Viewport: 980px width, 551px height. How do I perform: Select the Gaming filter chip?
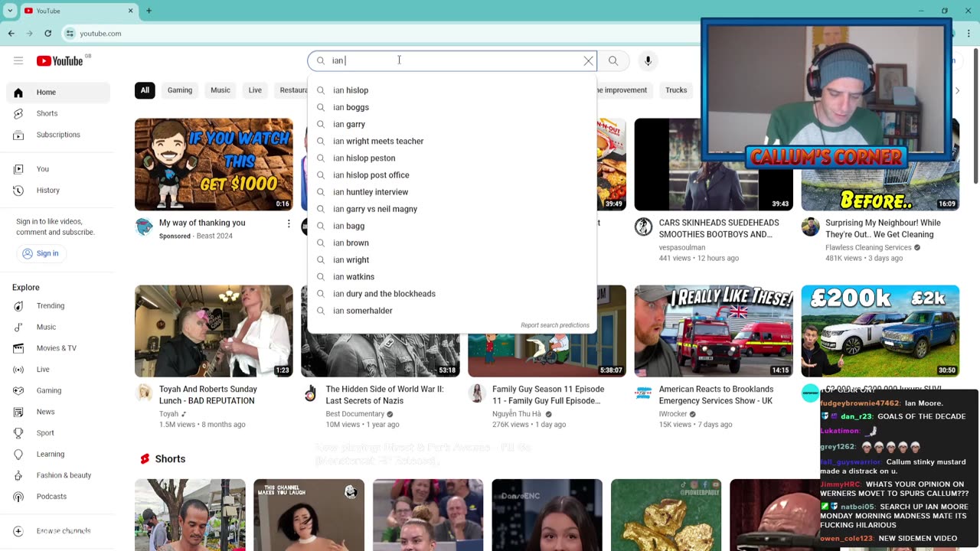pyautogui.click(x=180, y=90)
